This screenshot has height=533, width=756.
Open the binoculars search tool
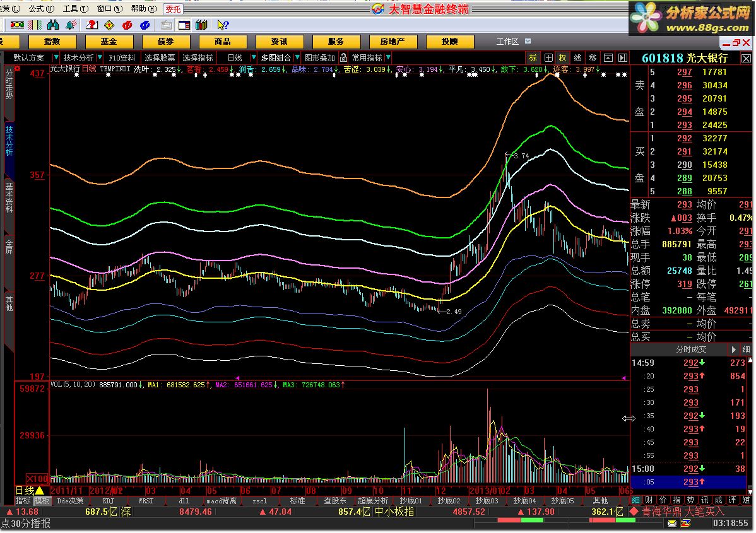(x=53, y=25)
